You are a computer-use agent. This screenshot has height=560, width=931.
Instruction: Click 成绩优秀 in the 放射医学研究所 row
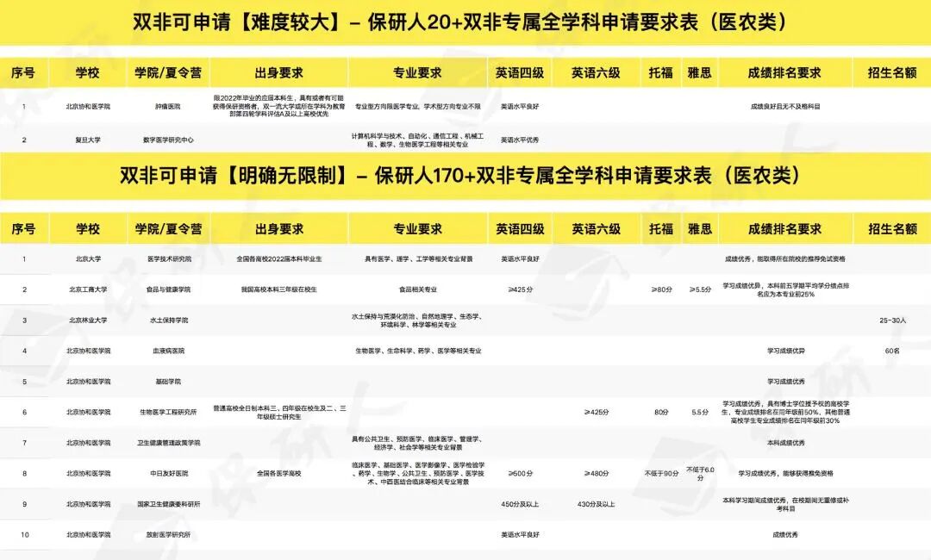[x=785, y=535]
